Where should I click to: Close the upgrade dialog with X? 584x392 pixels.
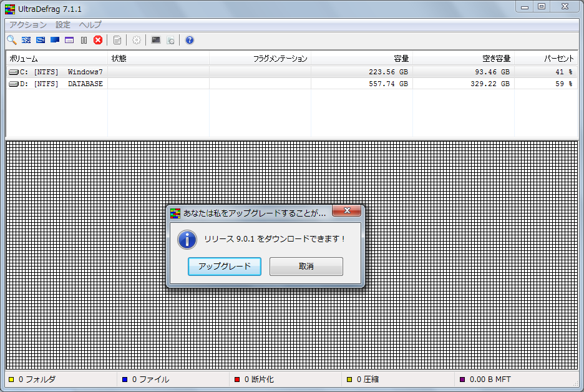click(347, 210)
